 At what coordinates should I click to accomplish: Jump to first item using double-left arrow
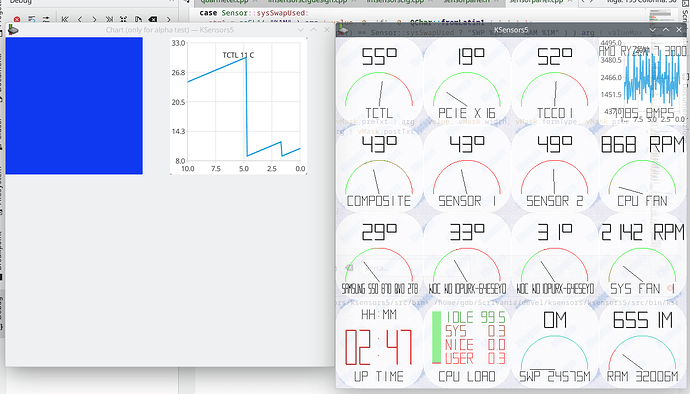pos(65,19)
